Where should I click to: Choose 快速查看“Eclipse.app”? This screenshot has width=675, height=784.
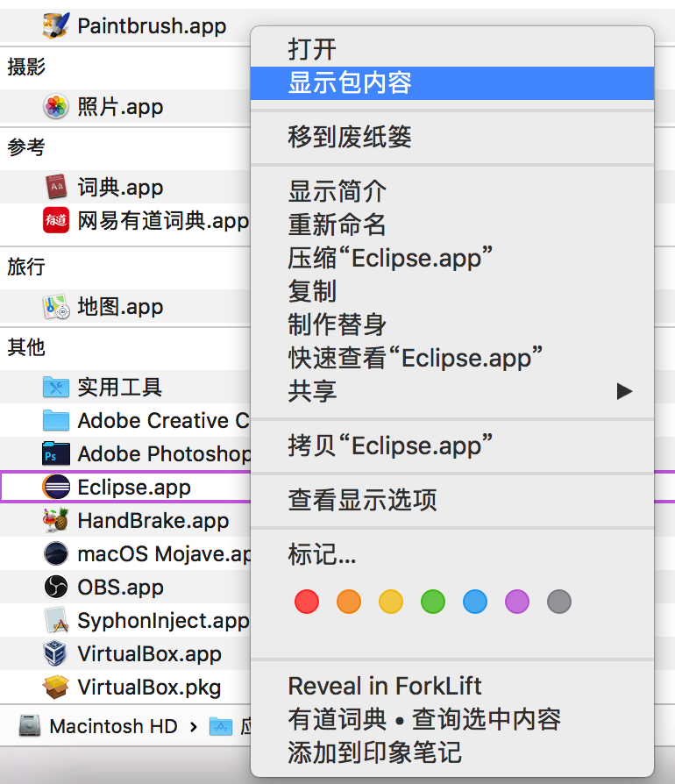click(452, 358)
